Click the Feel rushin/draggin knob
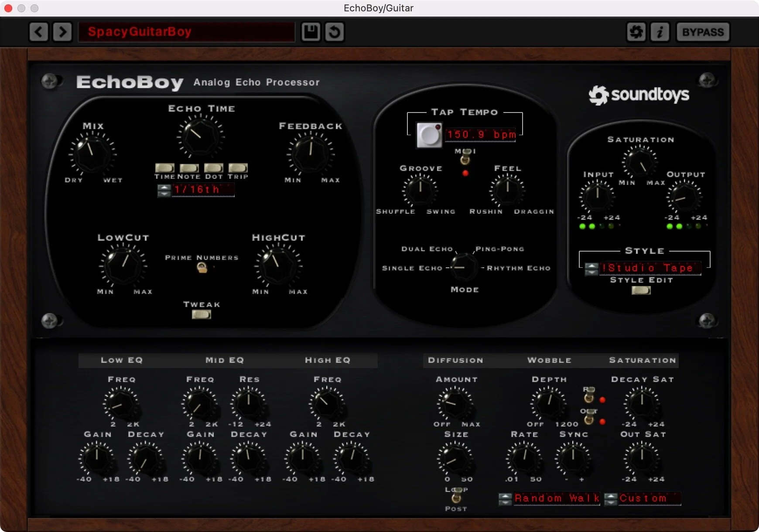Image resolution: width=759 pixels, height=532 pixels. [x=507, y=190]
